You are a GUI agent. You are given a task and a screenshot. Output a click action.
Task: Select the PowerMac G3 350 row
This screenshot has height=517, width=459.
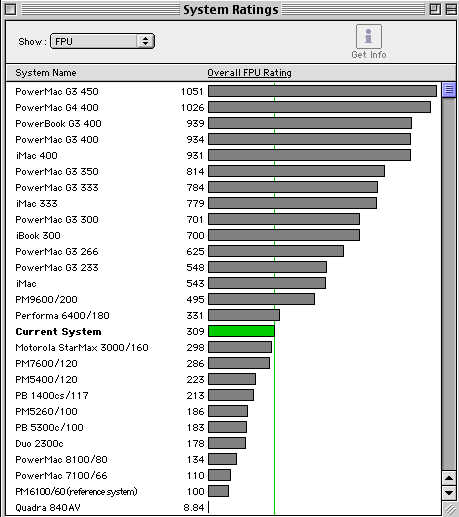point(223,171)
